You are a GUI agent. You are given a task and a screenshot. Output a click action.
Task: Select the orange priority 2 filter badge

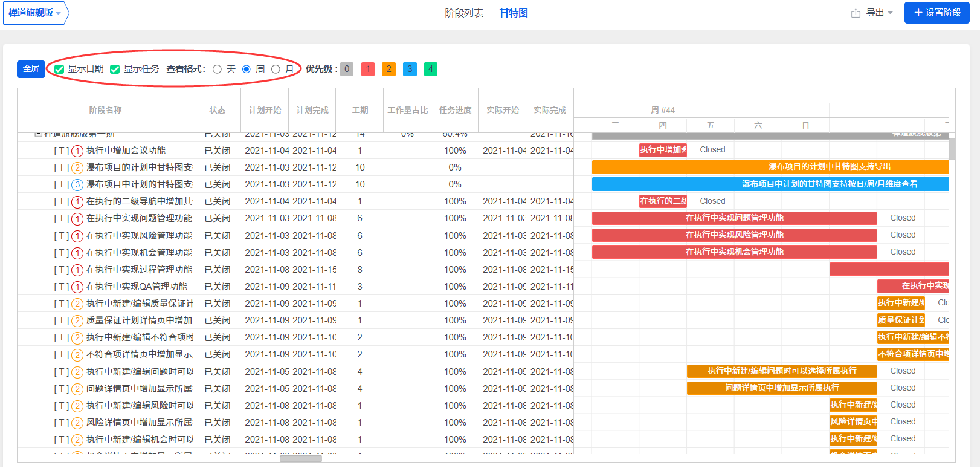tap(388, 69)
